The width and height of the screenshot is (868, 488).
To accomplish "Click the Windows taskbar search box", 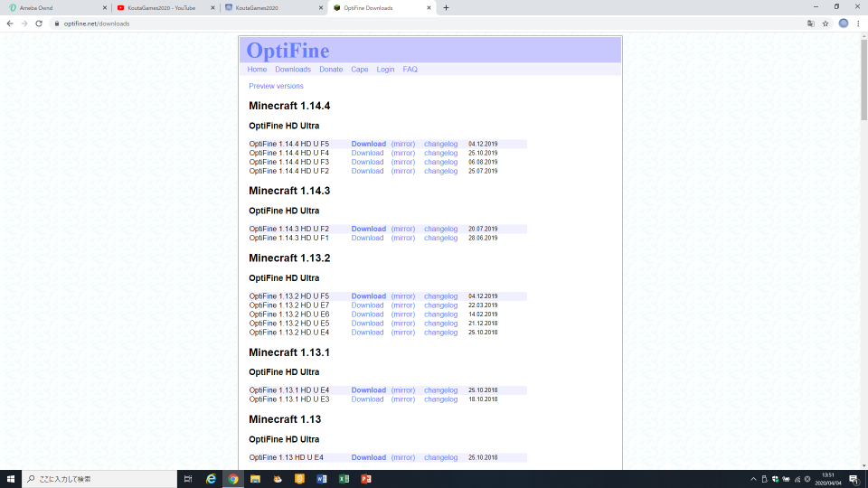I will coord(99,479).
